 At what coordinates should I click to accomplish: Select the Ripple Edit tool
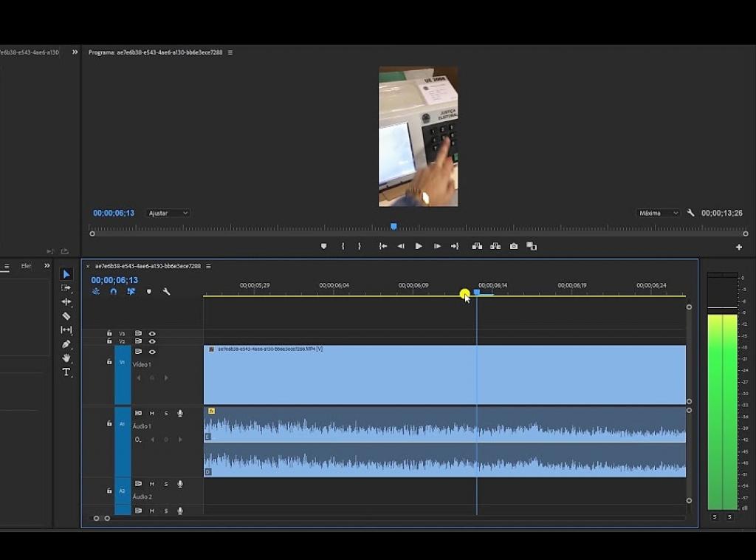pos(66,302)
